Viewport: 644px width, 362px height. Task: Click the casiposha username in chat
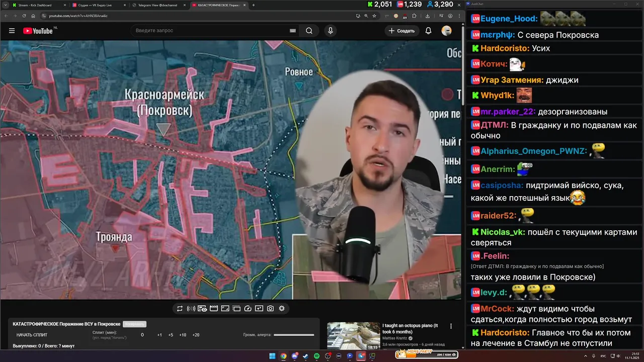coord(502,186)
